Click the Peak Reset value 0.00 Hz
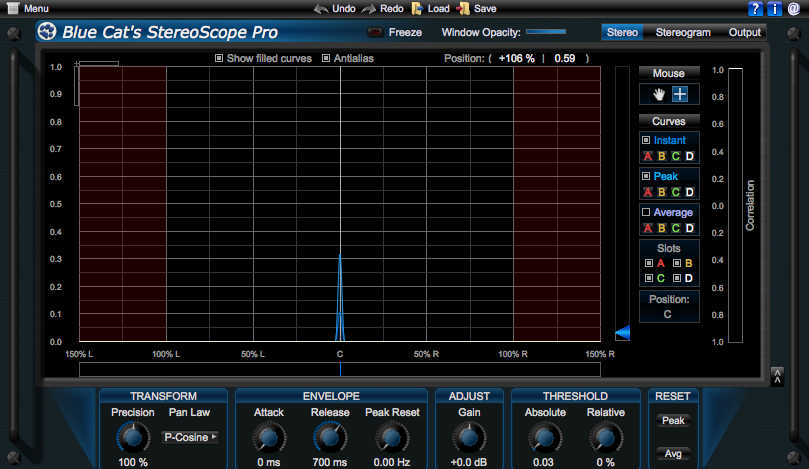This screenshot has height=469, width=809. pos(392,462)
